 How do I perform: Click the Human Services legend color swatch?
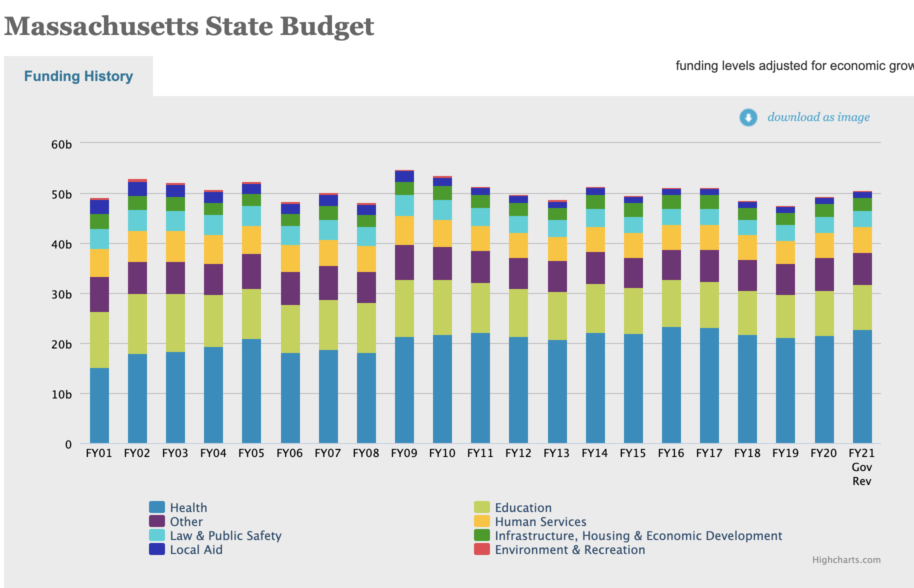pyautogui.click(x=481, y=521)
